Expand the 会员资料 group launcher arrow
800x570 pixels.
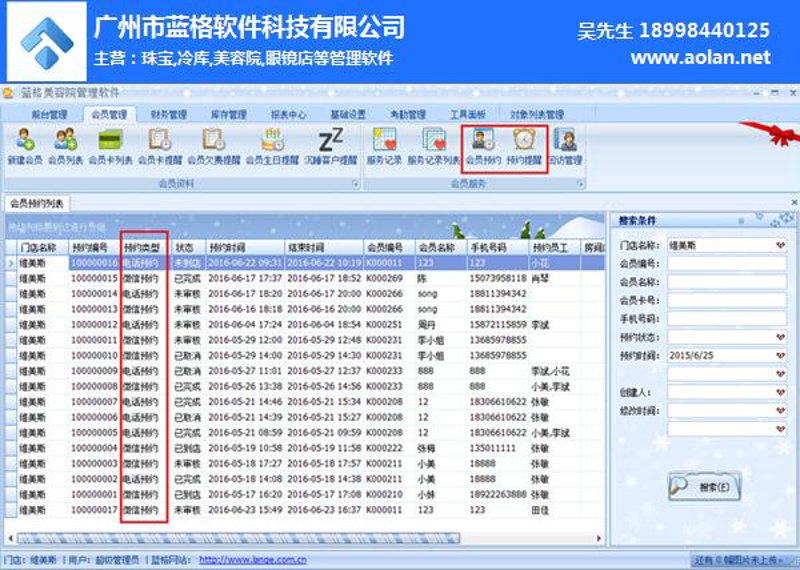[x=356, y=184]
